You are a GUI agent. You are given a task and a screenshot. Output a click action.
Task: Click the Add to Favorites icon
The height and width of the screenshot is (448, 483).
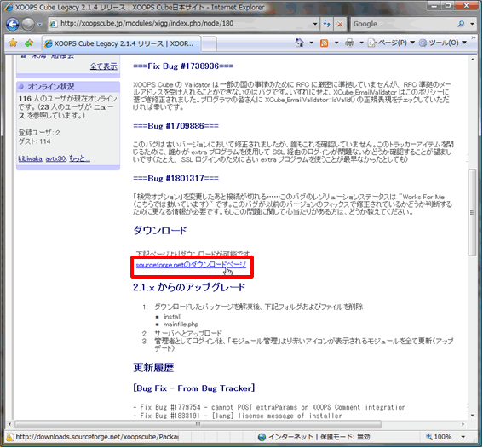point(29,43)
